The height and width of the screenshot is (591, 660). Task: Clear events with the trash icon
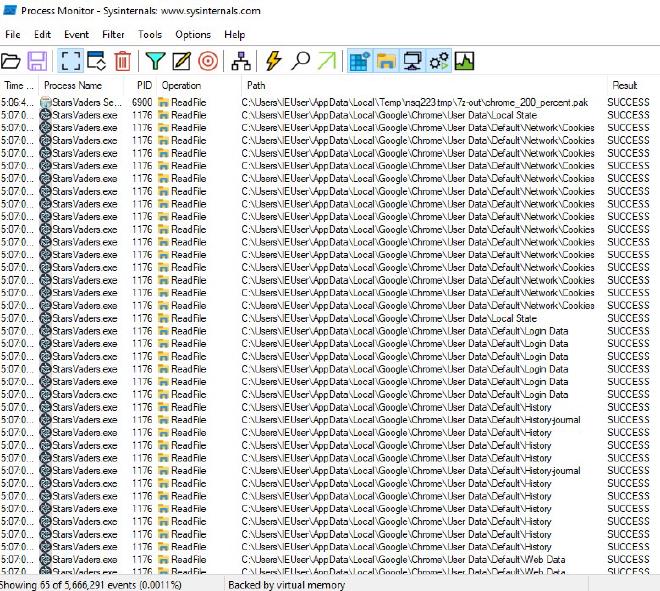pos(122,62)
